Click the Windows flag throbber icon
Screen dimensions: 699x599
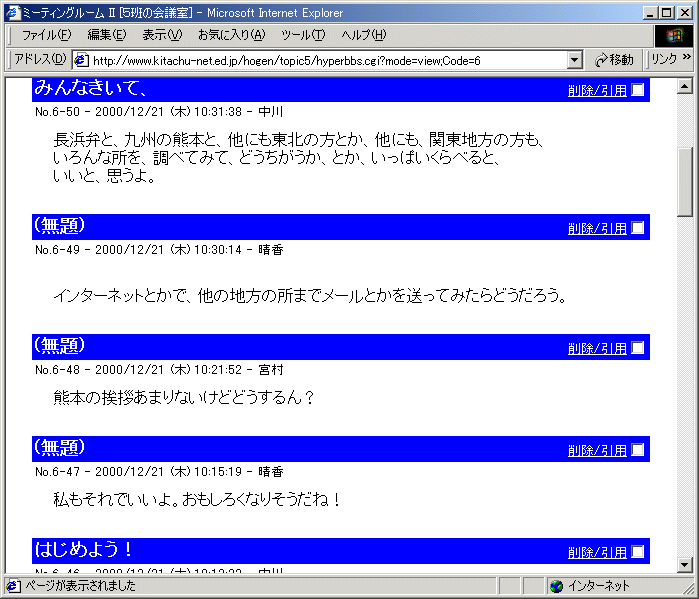pos(674,35)
